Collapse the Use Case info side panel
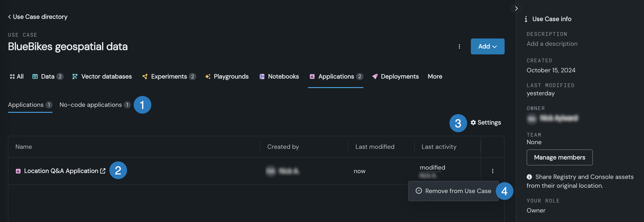 (516, 8)
